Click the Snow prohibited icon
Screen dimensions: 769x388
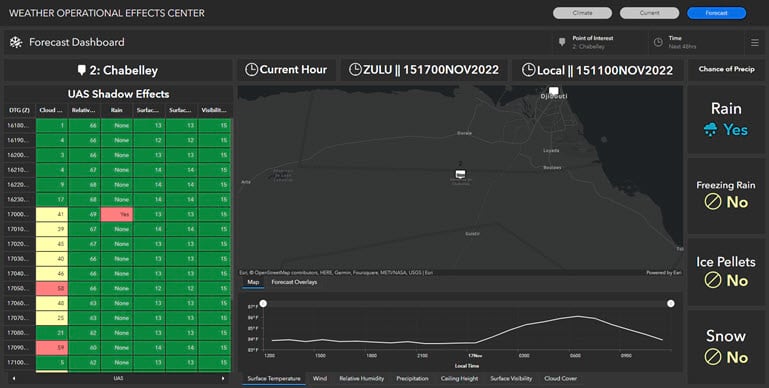click(713, 357)
